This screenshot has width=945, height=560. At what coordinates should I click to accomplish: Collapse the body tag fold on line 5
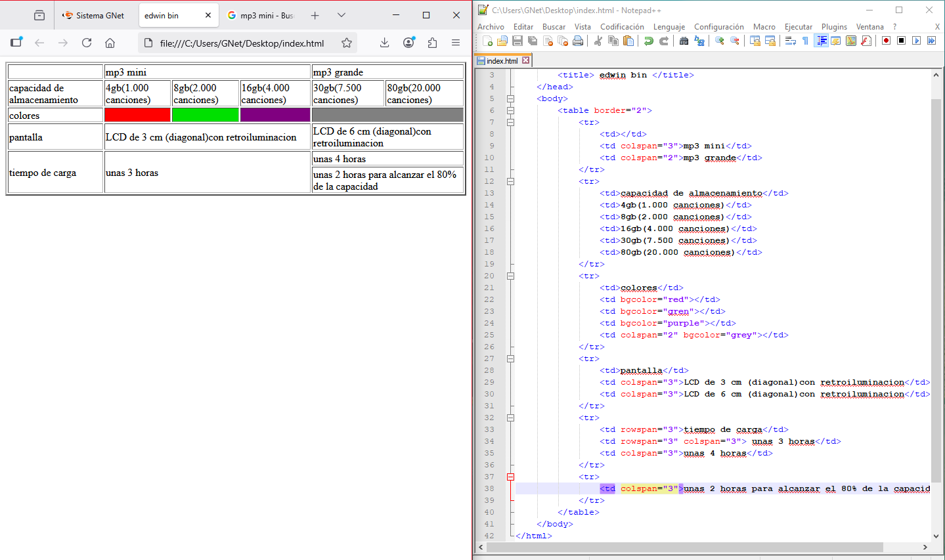click(510, 98)
